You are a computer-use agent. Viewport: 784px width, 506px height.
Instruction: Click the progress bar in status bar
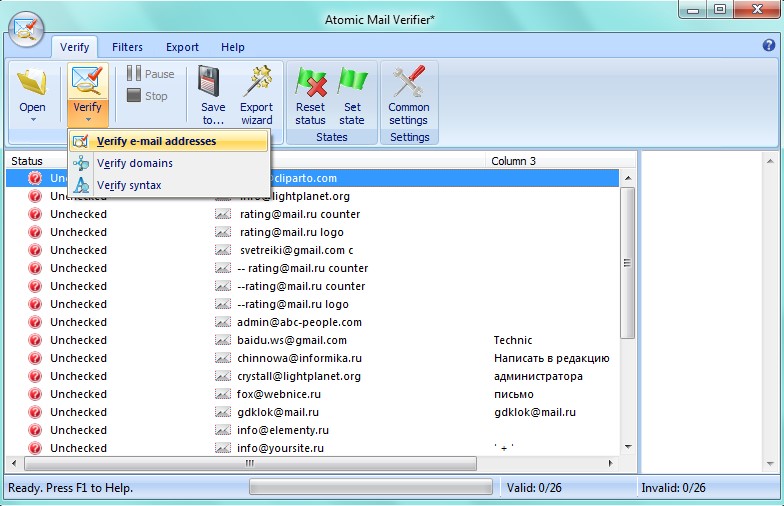coord(370,488)
